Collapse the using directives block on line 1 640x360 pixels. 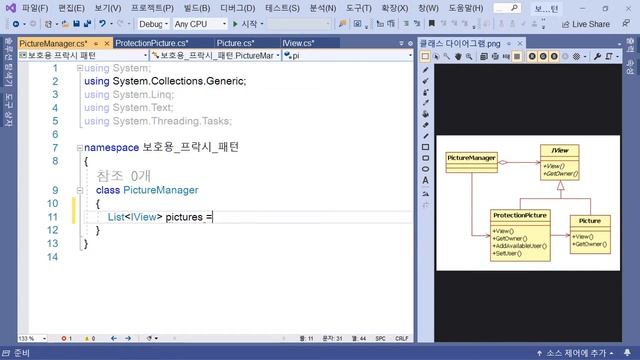[x=80, y=68]
